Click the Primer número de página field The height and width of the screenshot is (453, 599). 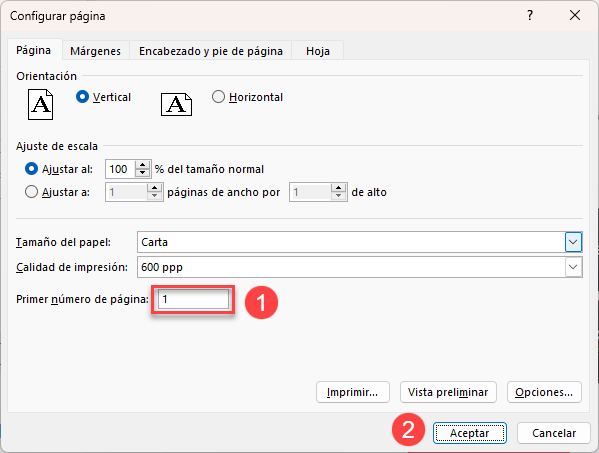pos(193,299)
